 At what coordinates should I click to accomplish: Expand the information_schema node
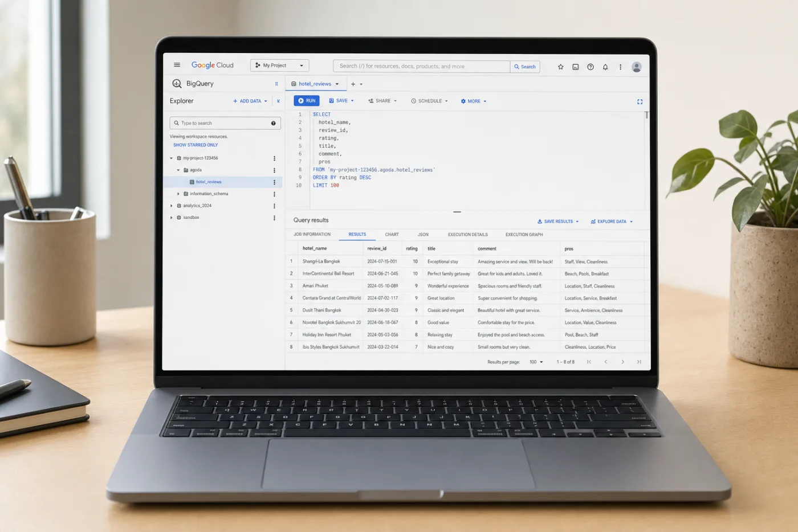click(x=178, y=194)
